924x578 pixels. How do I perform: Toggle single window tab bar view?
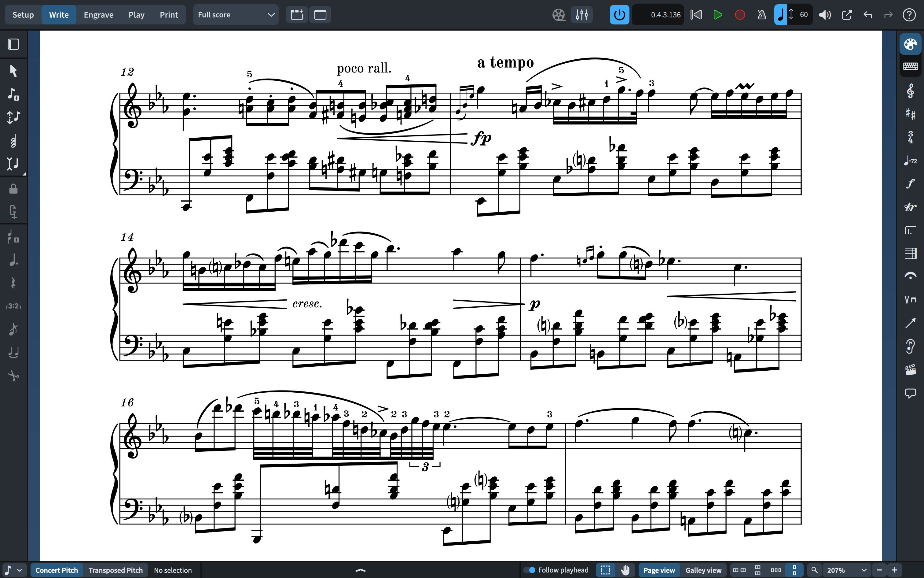tap(320, 15)
